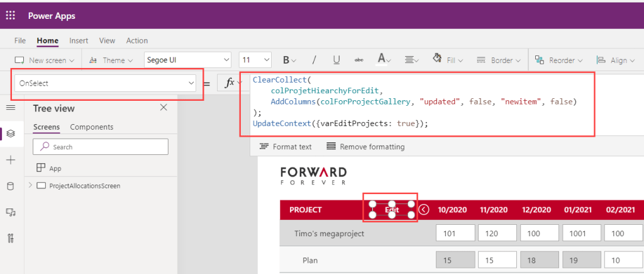Open the Segoe UI font dropdown
This screenshot has height=274, width=644.
click(187, 60)
